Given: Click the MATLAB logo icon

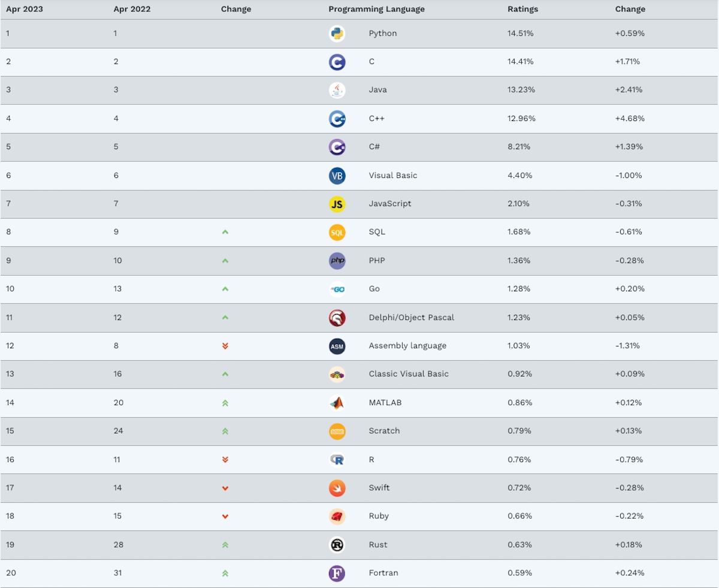Looking at the screenshot, I should pyautogui.click(x=337, y=403).
